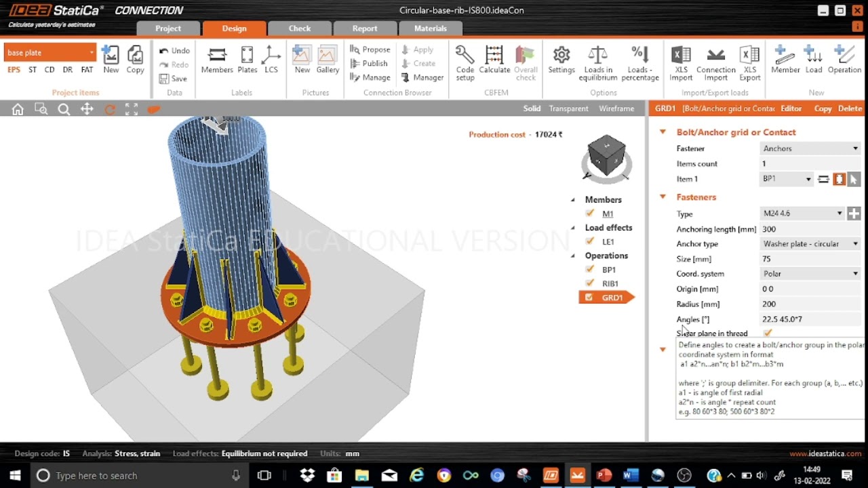The width and height of the screenshot is (868, 488).
Task: Open the GRD1 Editor
Action: click(791, 108)
